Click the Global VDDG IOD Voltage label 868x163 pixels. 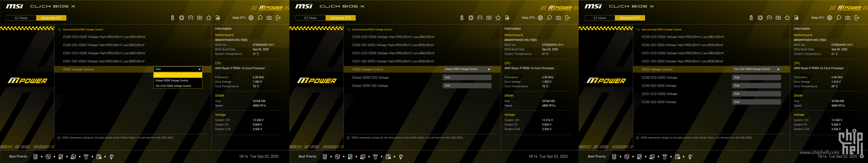pos(370,86)
